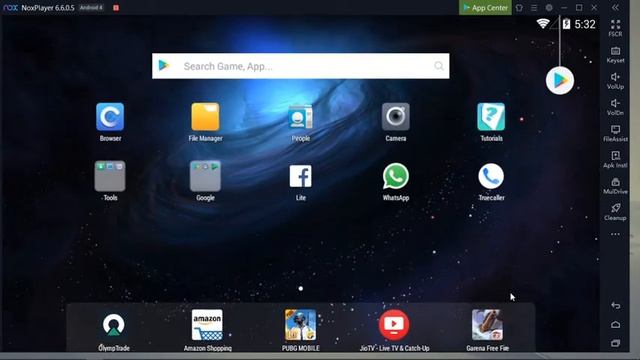Toggle fullscreen with FSCR

click(616, 28)
